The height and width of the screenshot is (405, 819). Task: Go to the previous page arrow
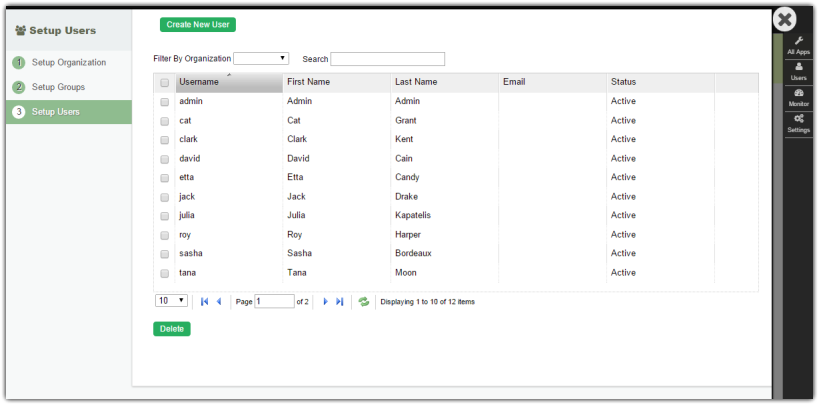(x=219, y=301)
